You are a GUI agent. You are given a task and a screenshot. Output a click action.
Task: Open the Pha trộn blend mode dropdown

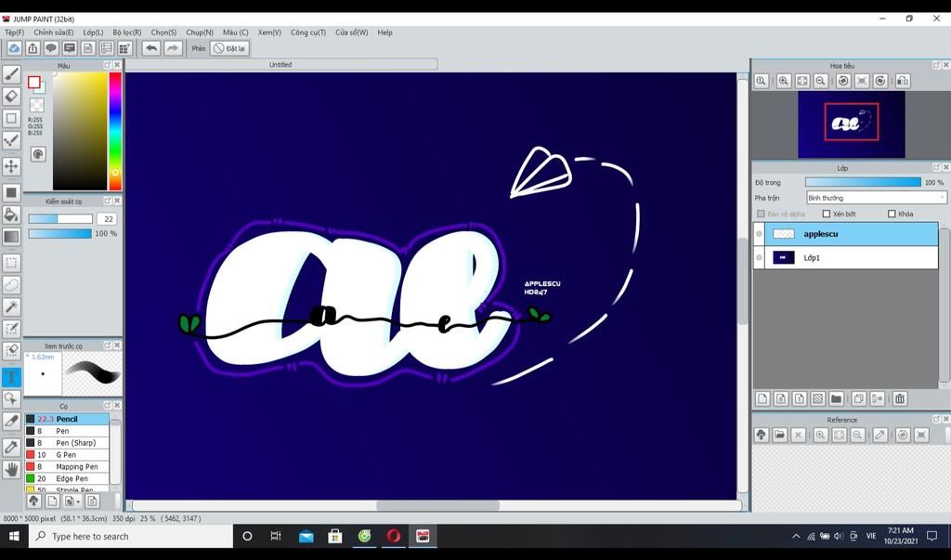(876, 198)
